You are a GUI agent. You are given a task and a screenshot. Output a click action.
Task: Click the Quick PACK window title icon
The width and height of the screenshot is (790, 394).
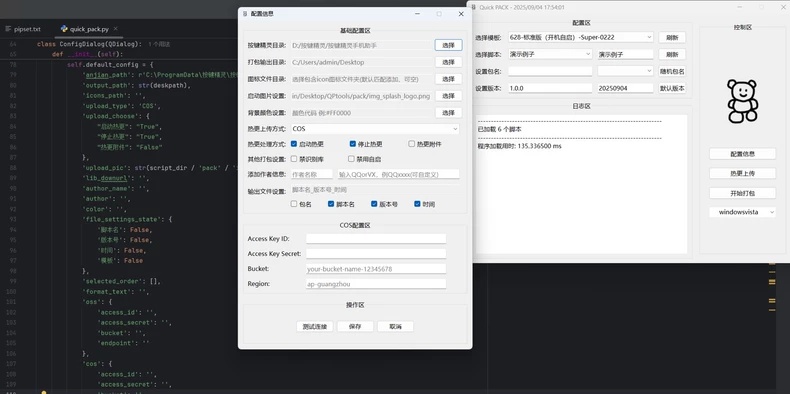click(x=474, y=8)
